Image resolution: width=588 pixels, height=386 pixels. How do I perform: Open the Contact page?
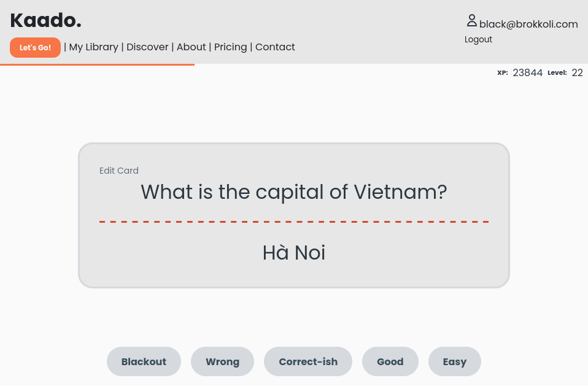[x=275, y=47]
